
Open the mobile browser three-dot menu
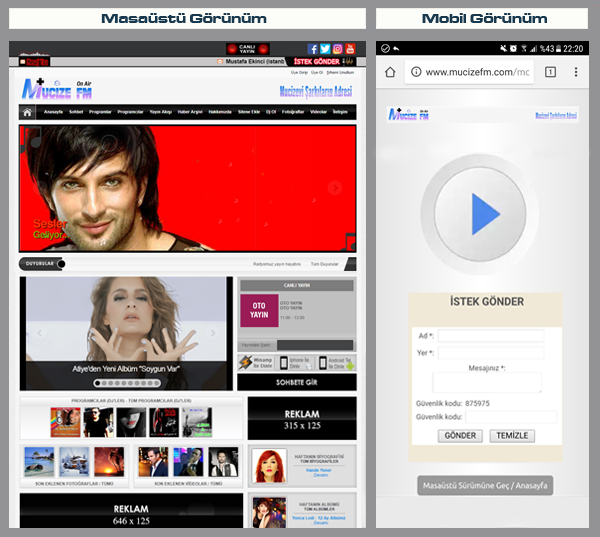click(x=576, y=72)
